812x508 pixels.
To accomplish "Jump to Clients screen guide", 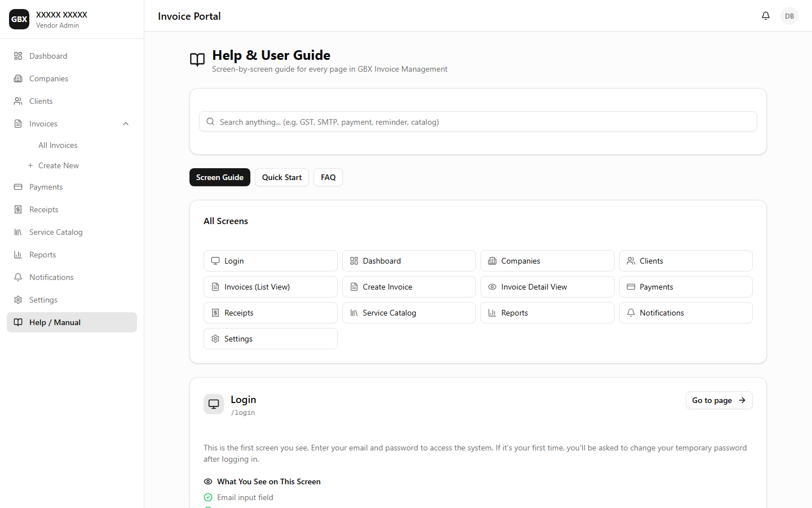I will [x=686, y=261].
